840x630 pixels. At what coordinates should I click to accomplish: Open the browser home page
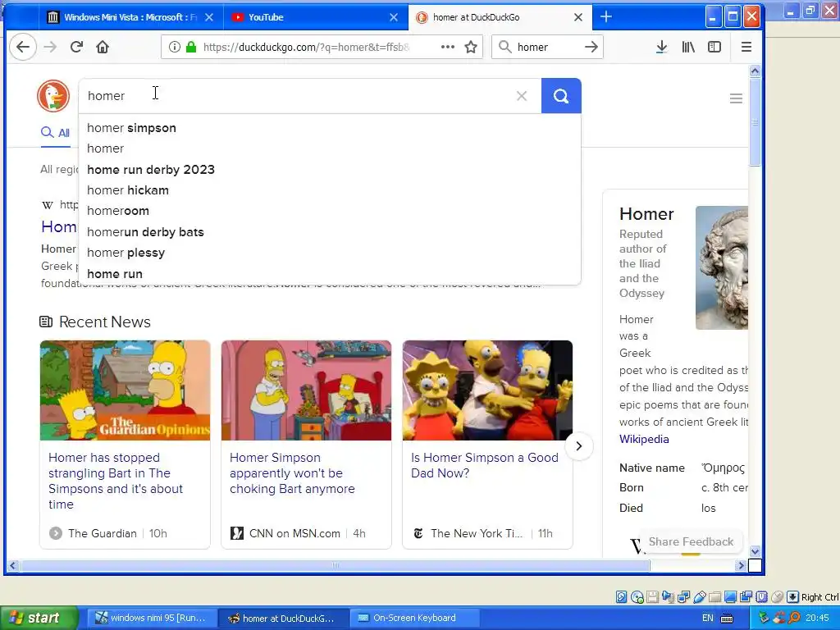pyautogui.click(x=103, y=47)
